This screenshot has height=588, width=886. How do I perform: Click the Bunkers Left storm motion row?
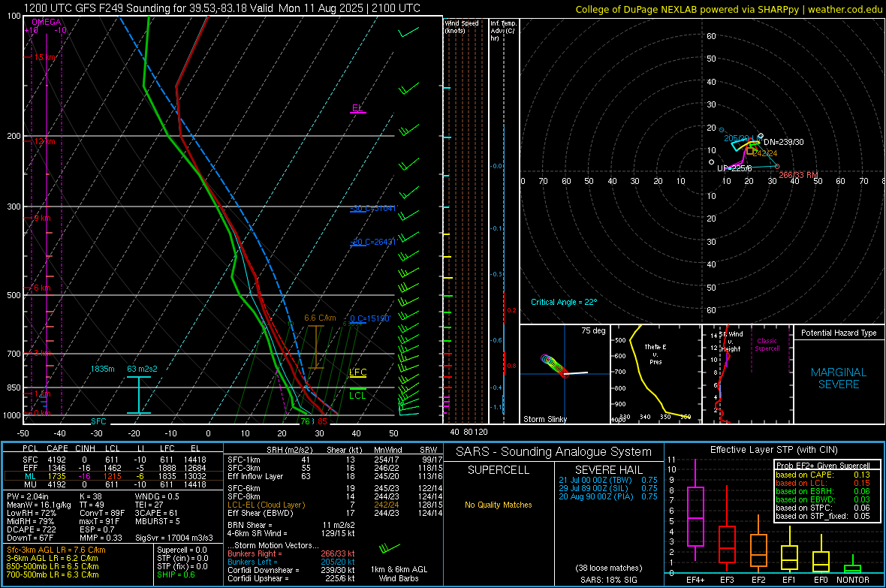pyautogui.click(x=291, y=562)
